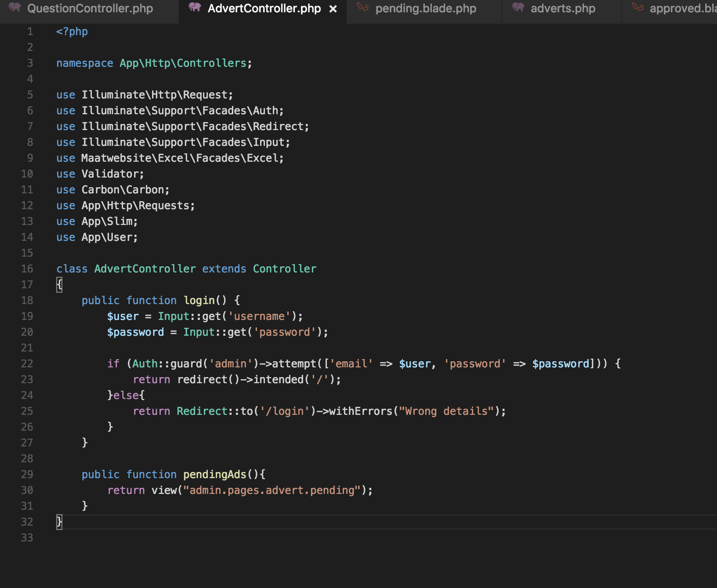This screenshot has width=717, height=588.
Task: Click the "admin.pages.advert.pending" view string
Action: coord(272,490)
